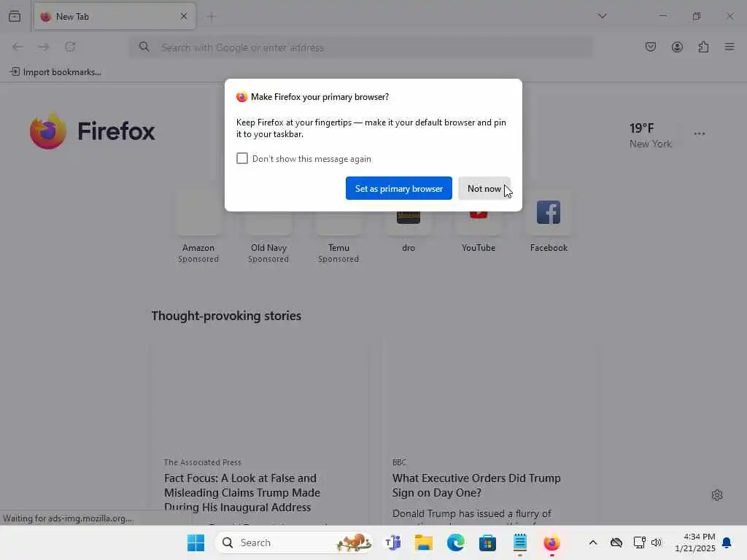
Task: Open the Windows Start menu
Action: click(196, 542)
